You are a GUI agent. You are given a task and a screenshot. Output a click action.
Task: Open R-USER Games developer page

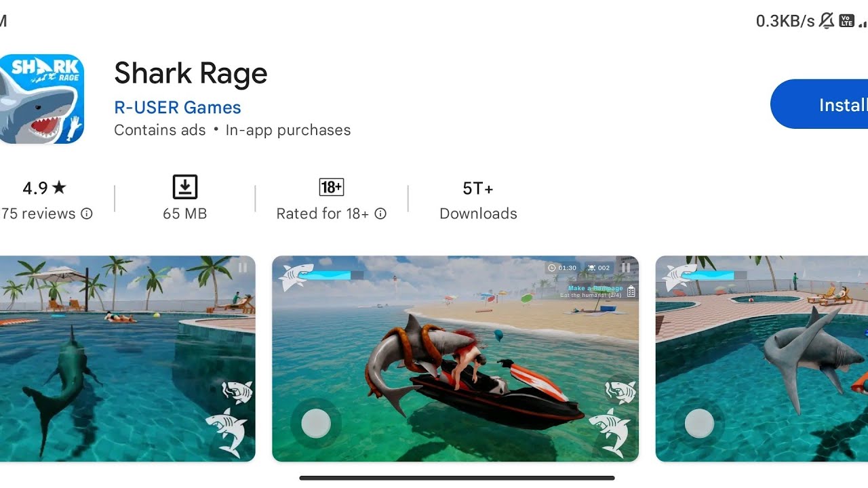coord(178,108)
